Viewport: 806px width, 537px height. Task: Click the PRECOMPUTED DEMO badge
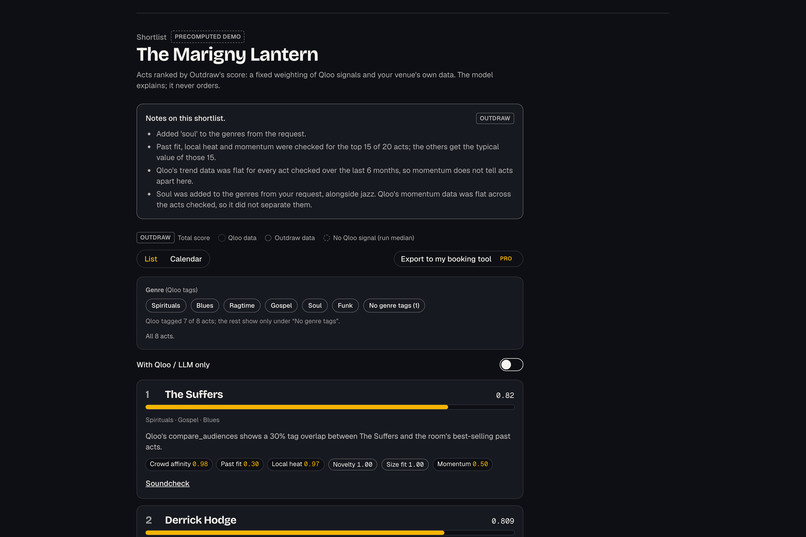point(208,36)
